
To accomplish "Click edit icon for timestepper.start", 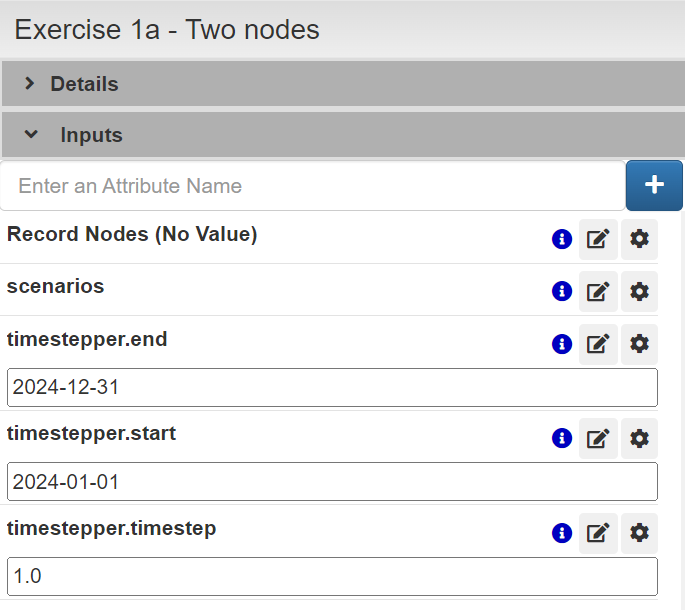I will tap(598, 438).
